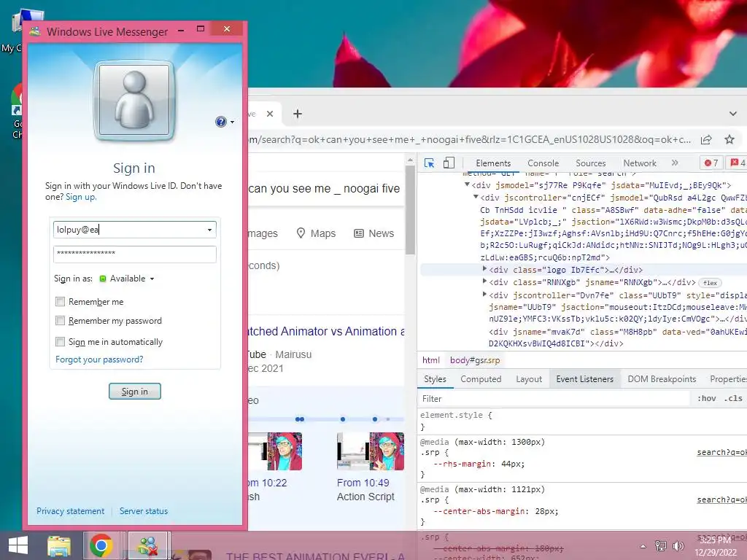Click the volume speaker tray icon

pos(678,545)
